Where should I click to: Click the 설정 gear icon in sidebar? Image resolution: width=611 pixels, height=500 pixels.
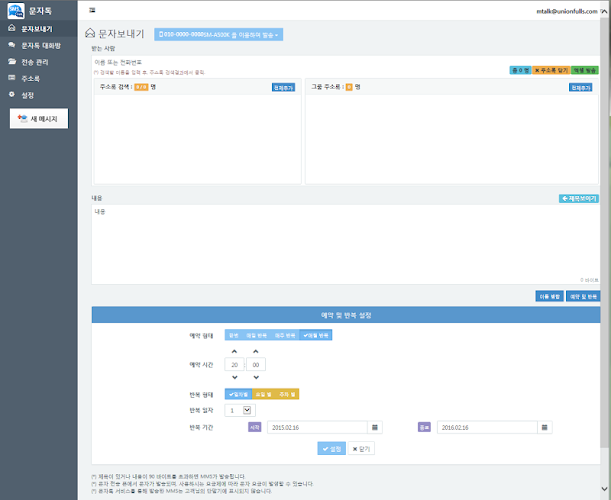[12, 94]
